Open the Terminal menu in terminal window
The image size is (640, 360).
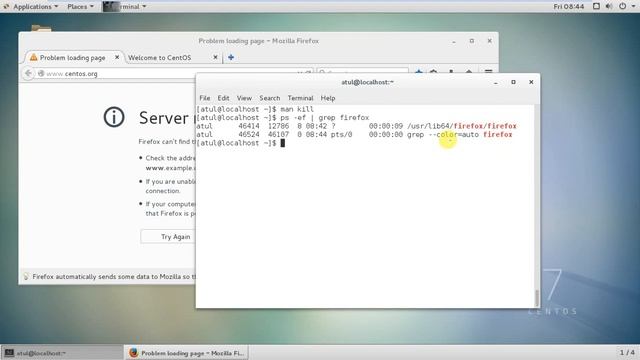click(x=300, y=98)
